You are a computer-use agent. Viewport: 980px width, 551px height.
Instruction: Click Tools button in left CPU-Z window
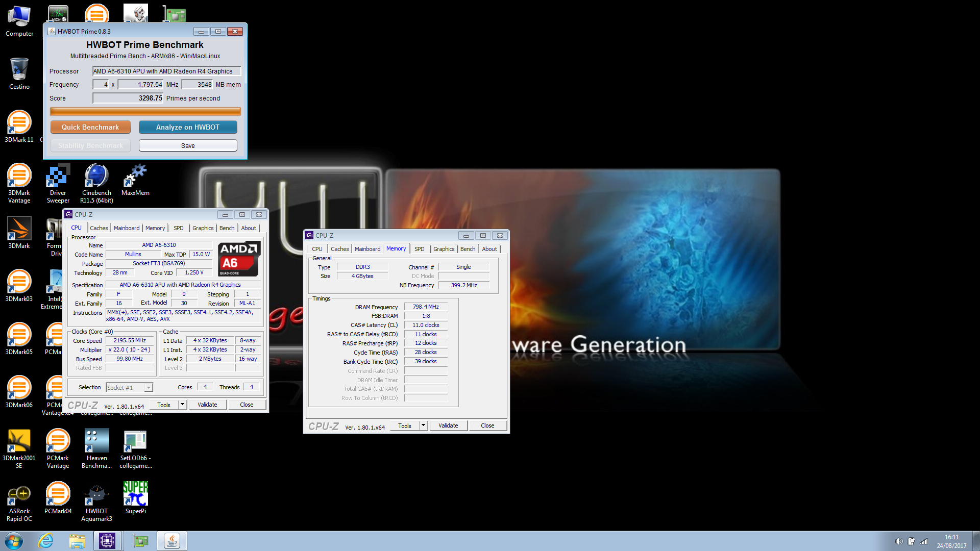pos(164,405)
